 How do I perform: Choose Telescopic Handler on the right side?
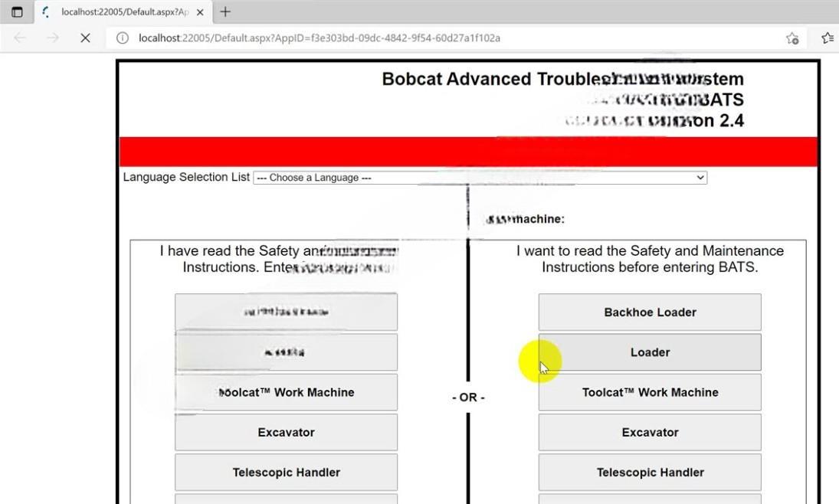pyautogui.click(x=650, y=472)
